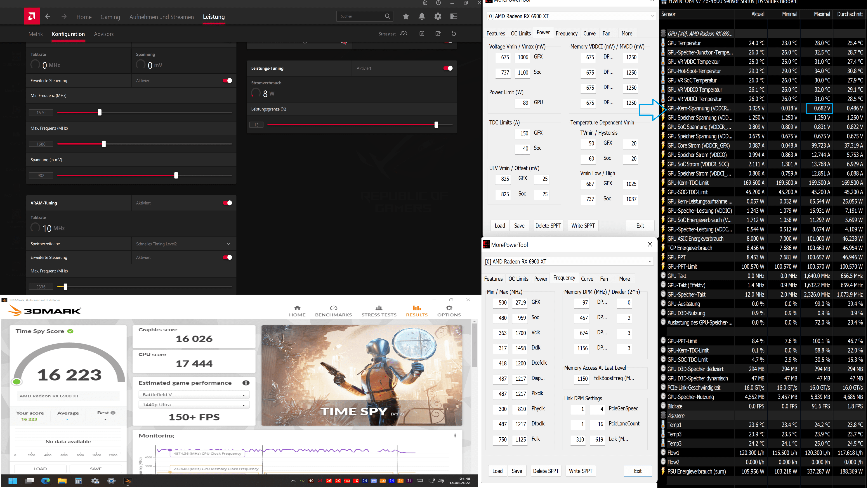Disable the Leistungs-Tuning toggle

pyautogui.click(x=448, y=68)
